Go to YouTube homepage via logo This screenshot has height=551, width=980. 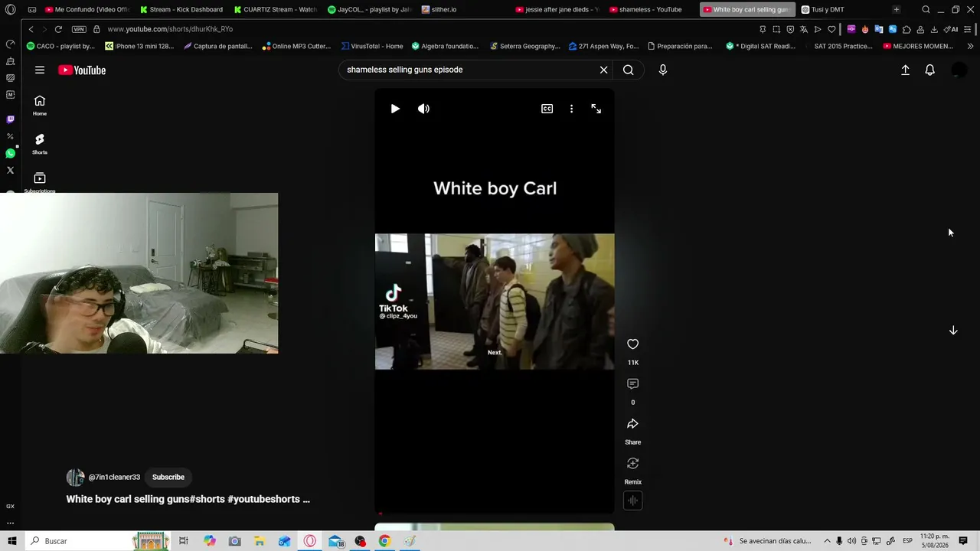click(82, 70)
